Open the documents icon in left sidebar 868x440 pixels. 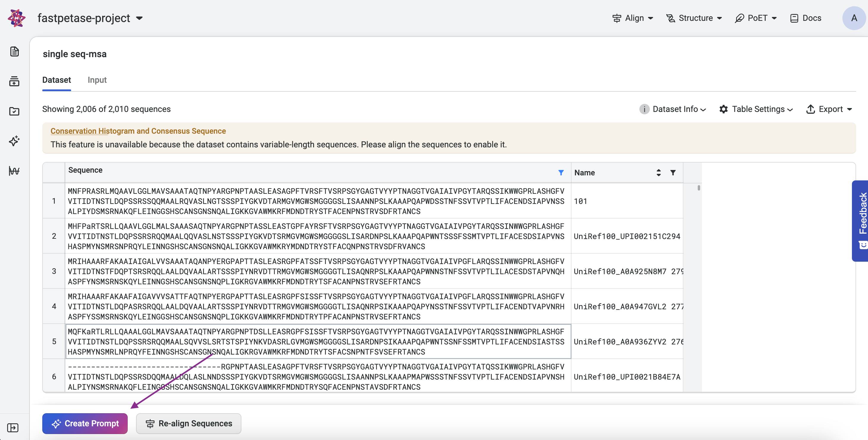pos(14,52)
